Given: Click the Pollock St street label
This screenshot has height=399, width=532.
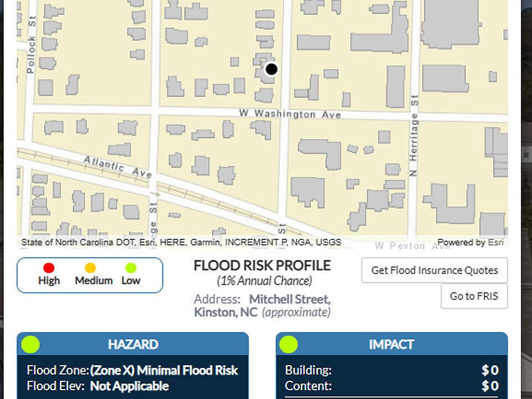Looking at the screenshot, I should pyautogui.click(x=31, y=54).
